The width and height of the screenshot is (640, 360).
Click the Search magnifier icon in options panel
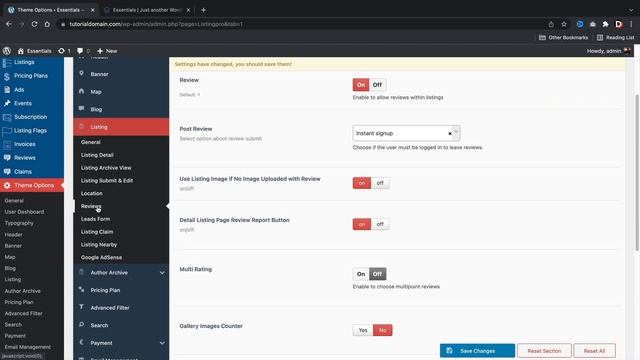[x=81, y=324]
